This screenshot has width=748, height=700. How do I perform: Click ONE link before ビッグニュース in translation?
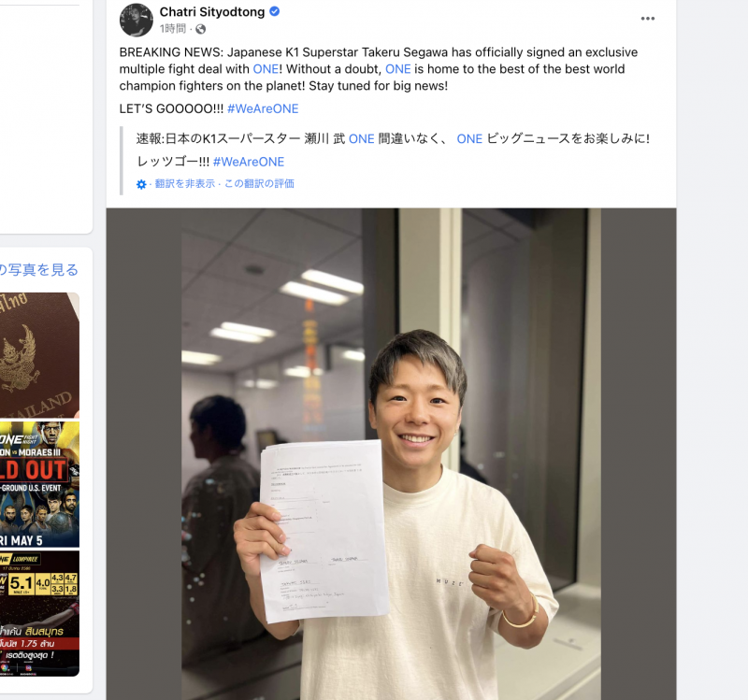(469, 138)
